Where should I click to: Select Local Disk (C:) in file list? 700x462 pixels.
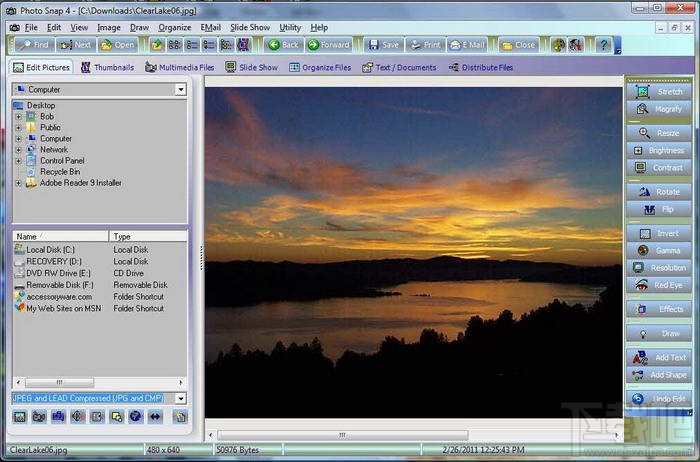click(x=50, y=250)
